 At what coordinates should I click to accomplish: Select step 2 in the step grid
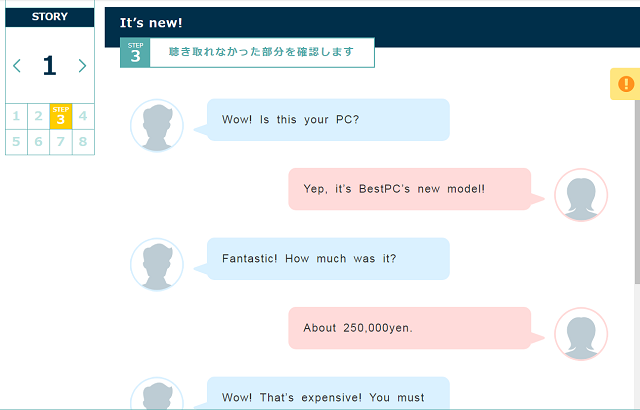point(38,116)
